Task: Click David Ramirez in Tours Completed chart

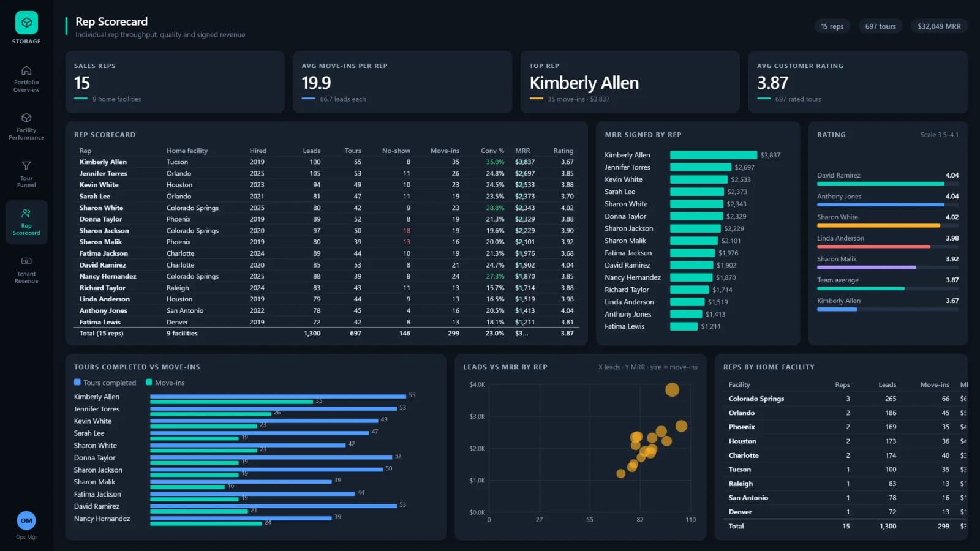Action: pos(96,506)
